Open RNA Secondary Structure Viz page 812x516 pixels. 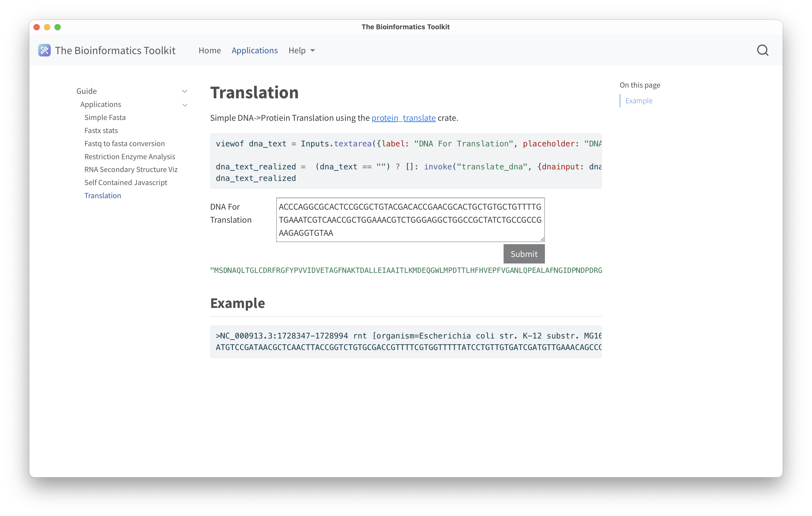point(131,169)
